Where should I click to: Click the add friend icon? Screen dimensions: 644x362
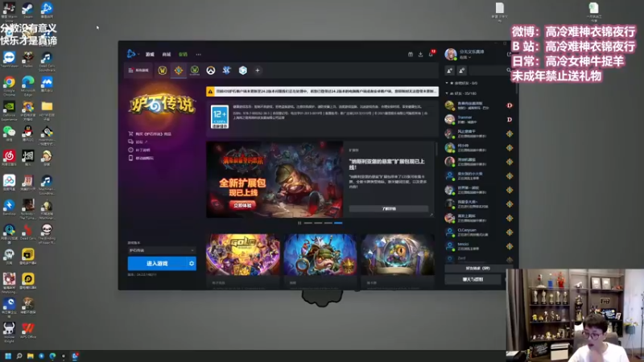pyautogui.click(x=450, y=71)
